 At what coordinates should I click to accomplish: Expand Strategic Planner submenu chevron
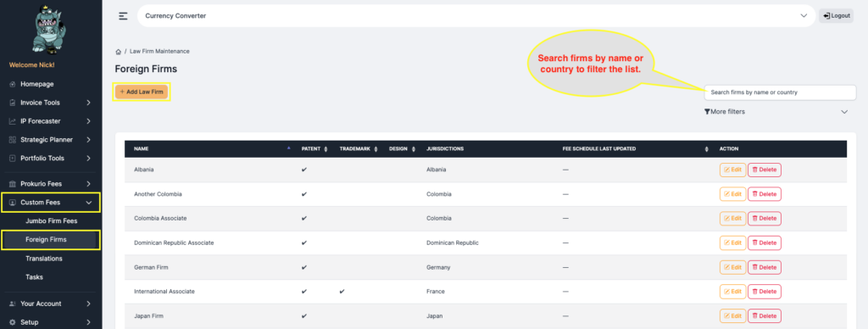[88, 140]
